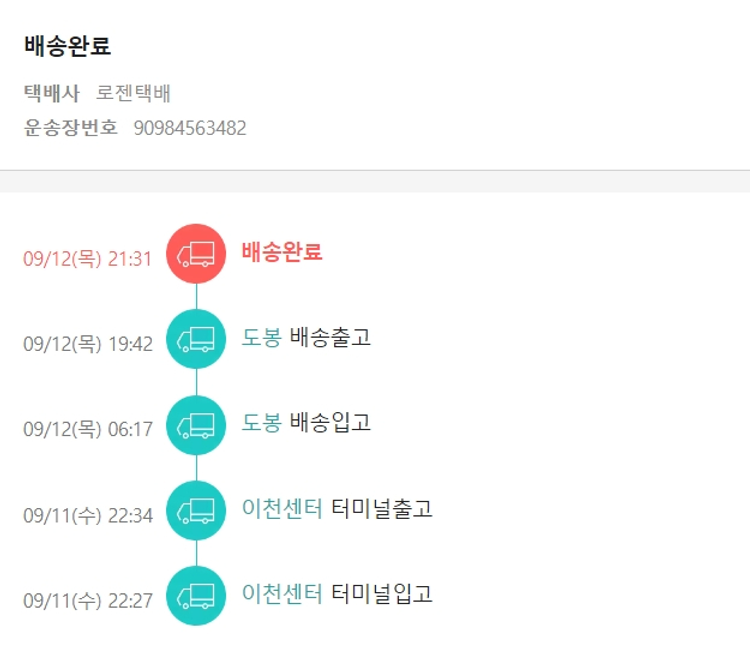This screenshot has width=750, height=653.
Task: Click the 이천센터 터미널출고 status entry
Action: (337, 508)
